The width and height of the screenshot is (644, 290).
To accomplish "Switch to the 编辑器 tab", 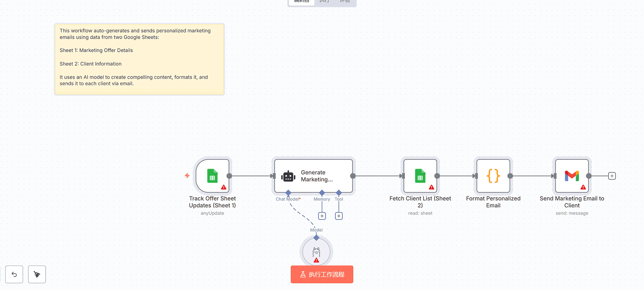I will pos(302,2).
